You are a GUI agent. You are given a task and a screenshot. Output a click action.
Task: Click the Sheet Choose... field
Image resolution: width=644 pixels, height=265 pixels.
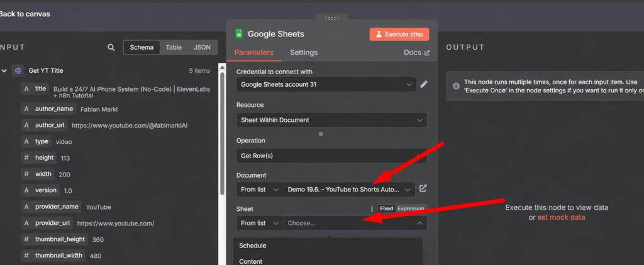(x=355, y=223)
